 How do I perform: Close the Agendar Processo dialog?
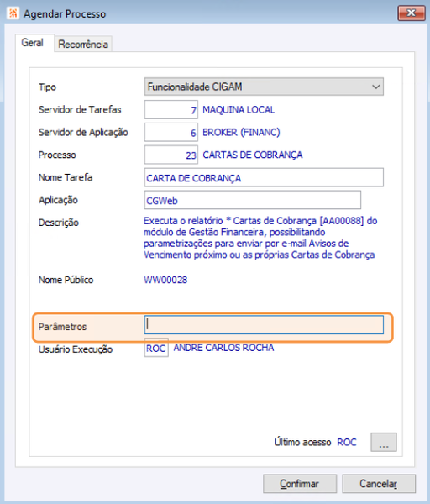tap(411, 13)
